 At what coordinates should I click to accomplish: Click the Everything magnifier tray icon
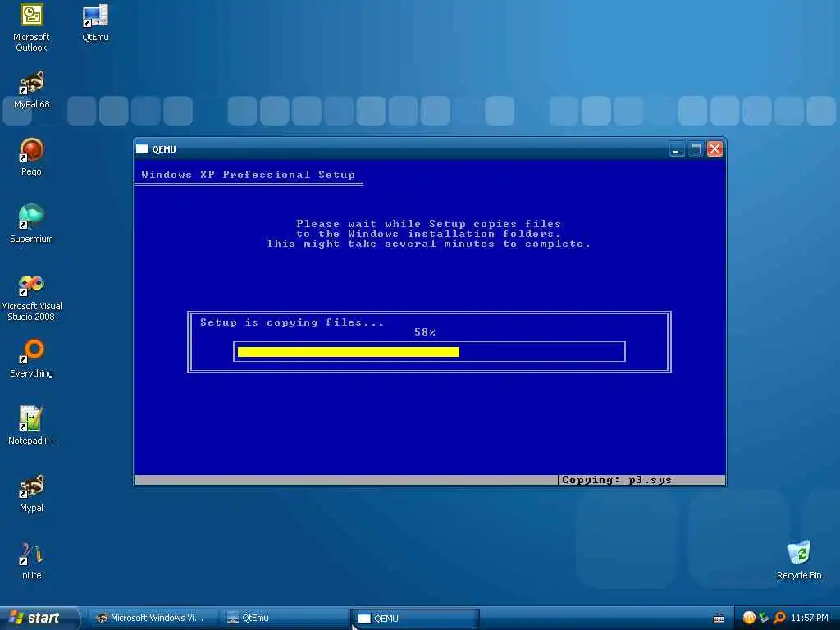pyautogui.click(x=779, y=618)
